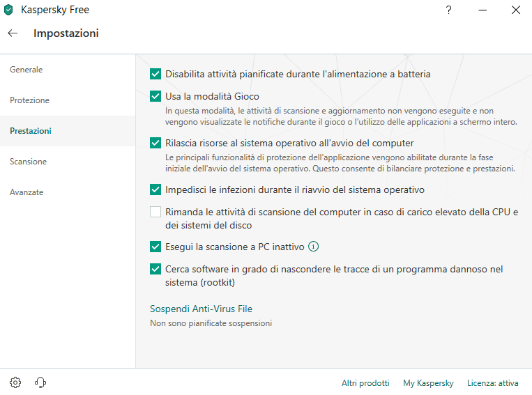Click the Sospendi Anti-Virus File link
The image size is (532, 395).
(201, 309)
